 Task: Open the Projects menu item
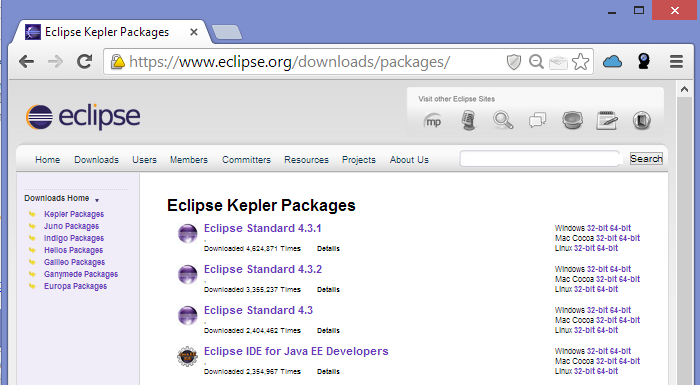(359, 160)
